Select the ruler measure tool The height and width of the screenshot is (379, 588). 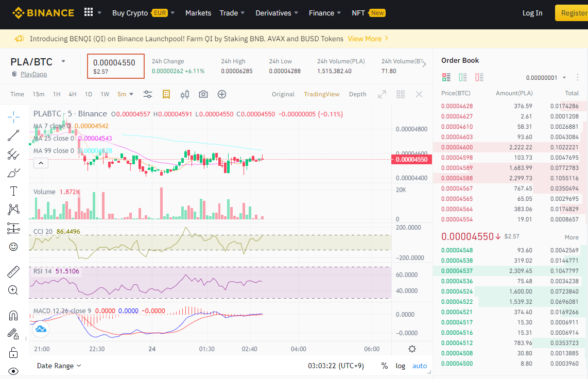click(x=13, y=272)
